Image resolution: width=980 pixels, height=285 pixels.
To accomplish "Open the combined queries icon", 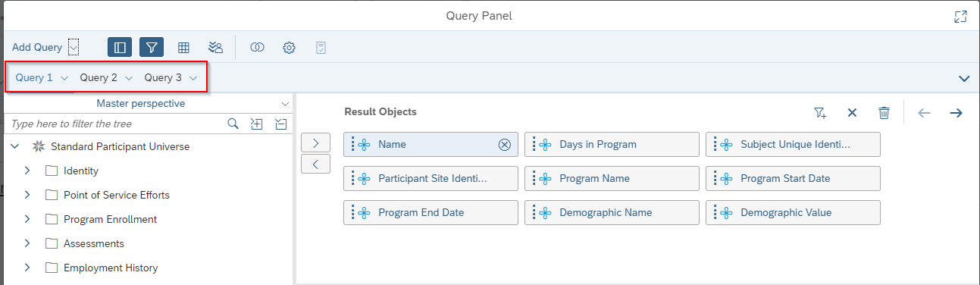I will 257,47.
